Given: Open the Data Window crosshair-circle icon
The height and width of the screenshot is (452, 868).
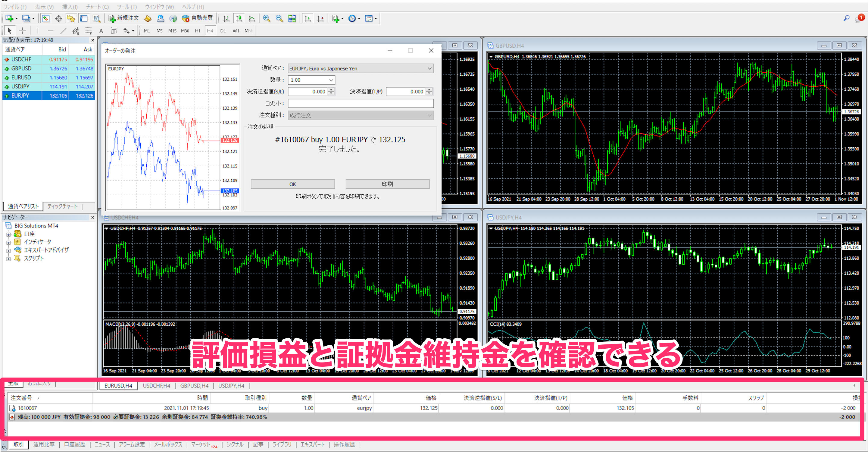Looking at the screenshot, I should 58,18.
